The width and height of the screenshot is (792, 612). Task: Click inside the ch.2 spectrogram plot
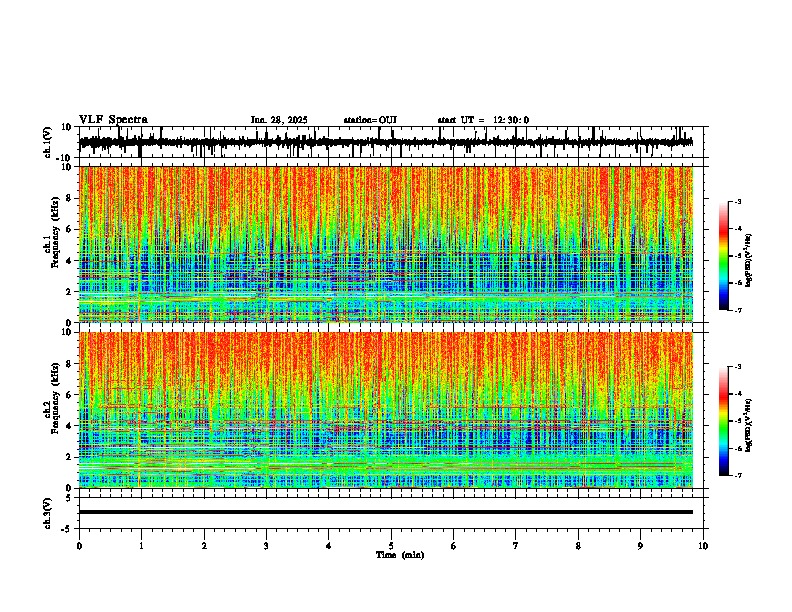[386, 410]
